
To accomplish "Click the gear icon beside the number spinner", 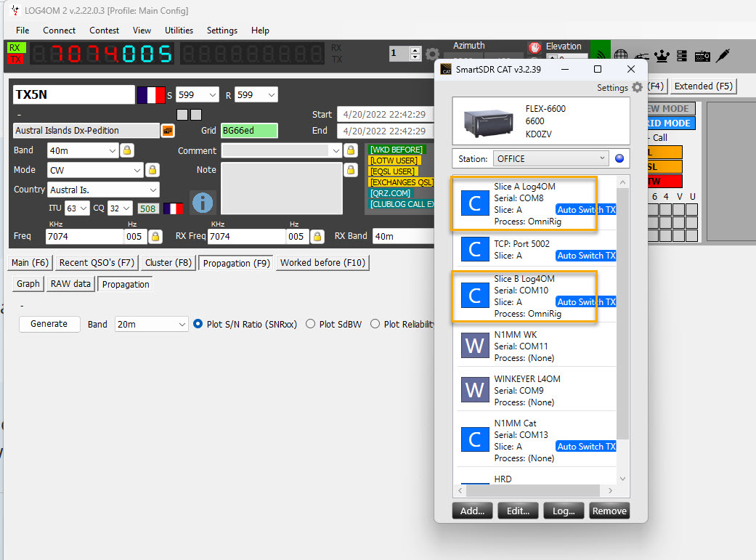I will pyautogui.click(x=432, y=54).
